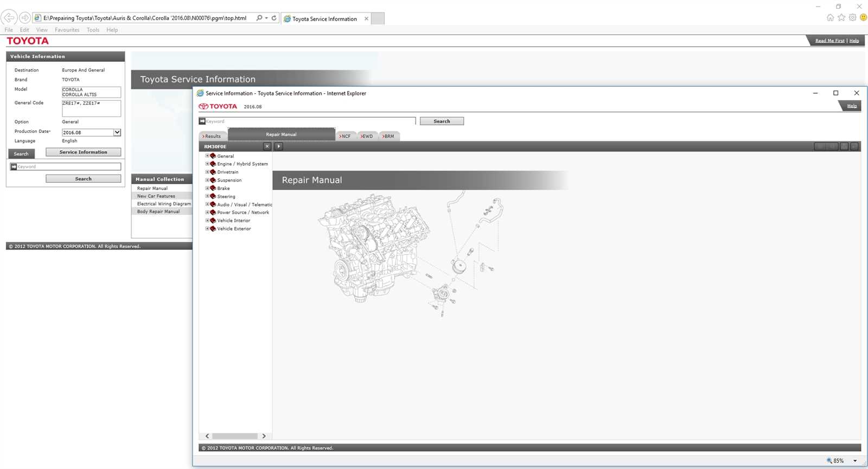Open Body Repair Manual in Manual Collection
868x469 pixels.
[158, 211]
